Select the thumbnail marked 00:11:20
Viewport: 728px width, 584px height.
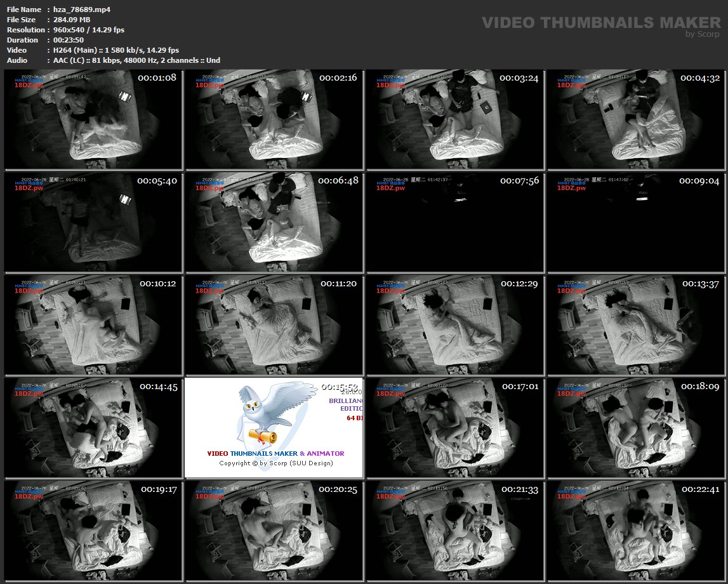click(274, 325)
